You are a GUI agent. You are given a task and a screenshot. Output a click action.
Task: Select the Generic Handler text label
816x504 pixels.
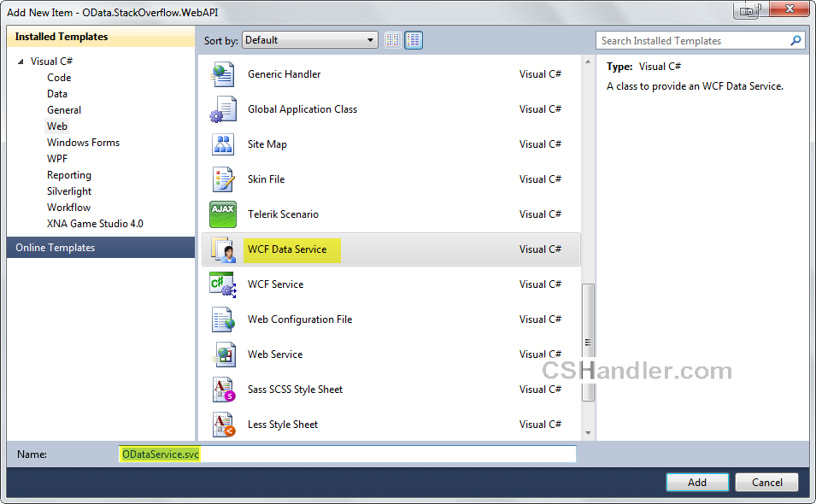pyautogui.click(x=285, y=74)
